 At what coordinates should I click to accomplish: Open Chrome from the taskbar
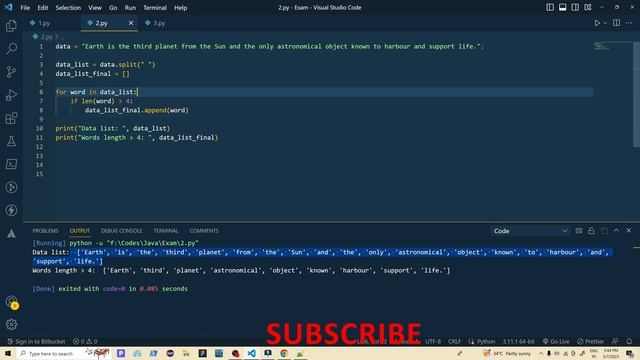coord(284,353)
